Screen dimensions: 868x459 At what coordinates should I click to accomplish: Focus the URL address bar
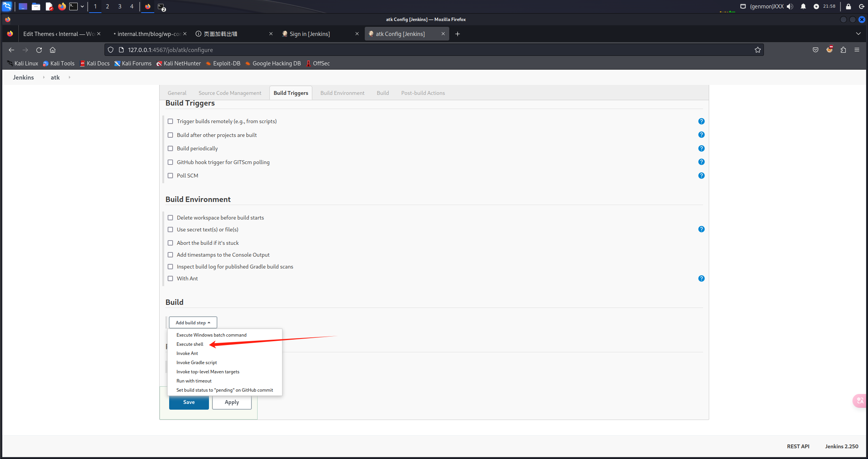421,50
